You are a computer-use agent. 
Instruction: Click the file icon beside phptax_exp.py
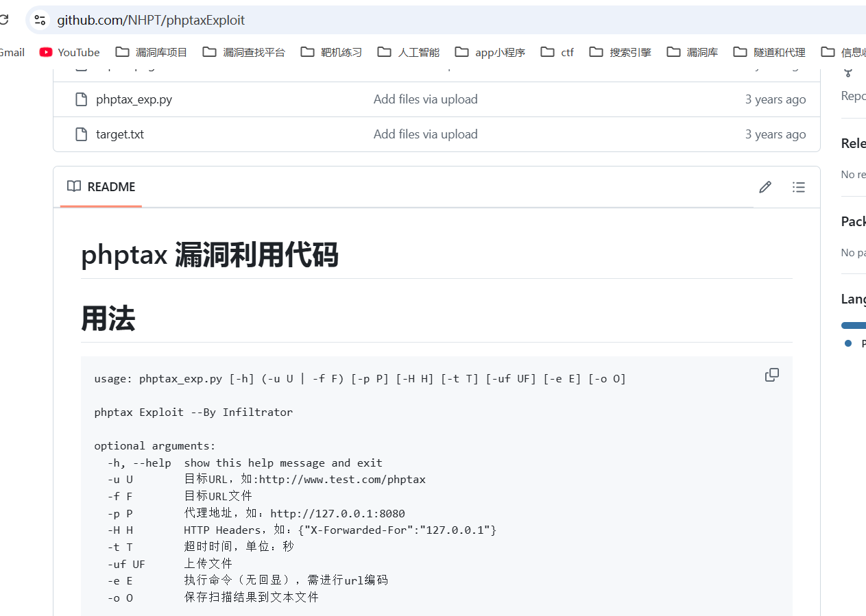click(x=82, y=99)
